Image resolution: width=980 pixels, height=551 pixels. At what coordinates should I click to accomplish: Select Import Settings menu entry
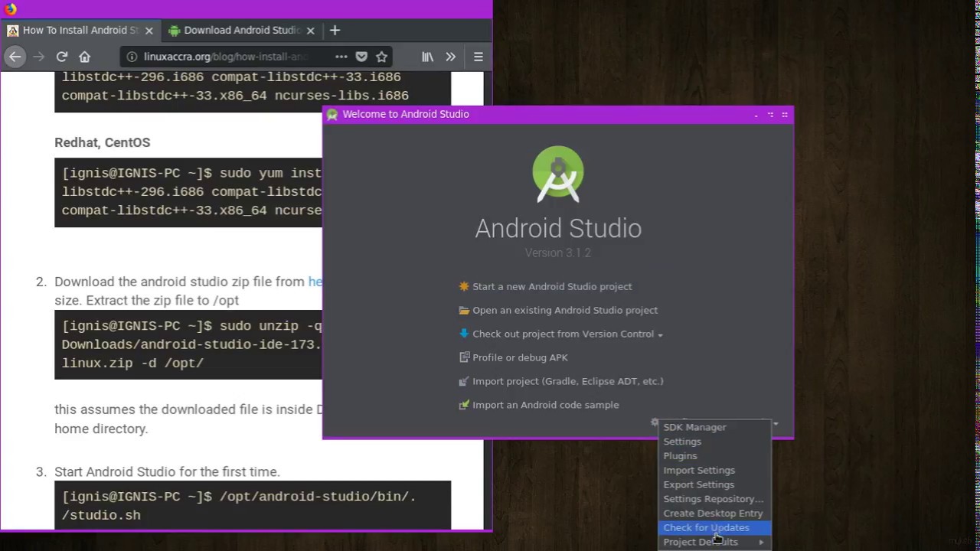(x=699, y=471)
